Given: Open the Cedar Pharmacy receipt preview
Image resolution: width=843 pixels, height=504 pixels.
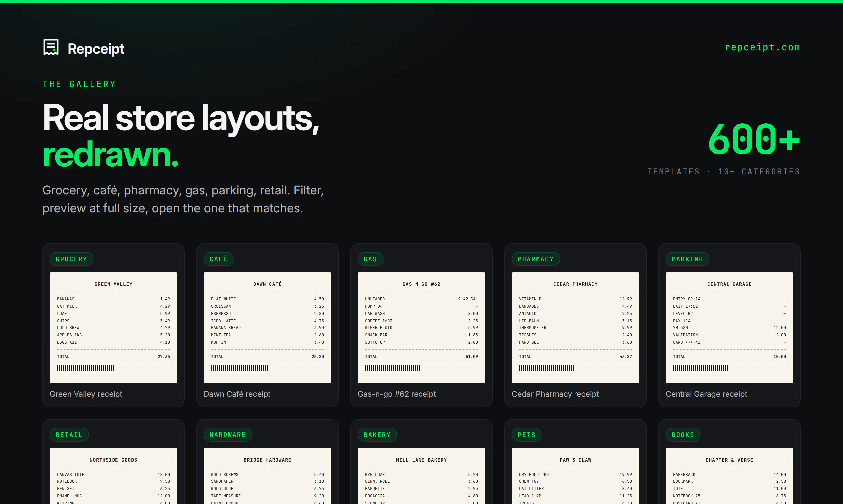Looking at the screenshot, I should tap(575, 327).
